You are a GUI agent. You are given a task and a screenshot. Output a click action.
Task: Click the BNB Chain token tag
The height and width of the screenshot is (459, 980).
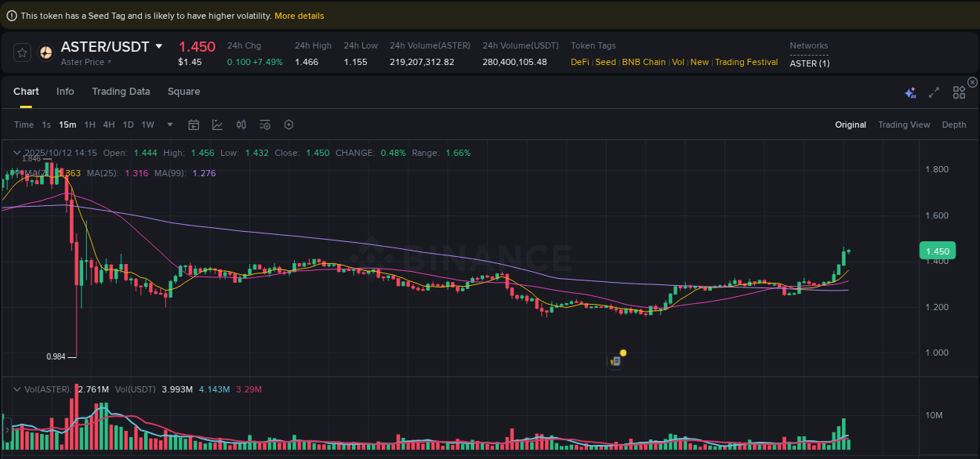tap(644, 62)
